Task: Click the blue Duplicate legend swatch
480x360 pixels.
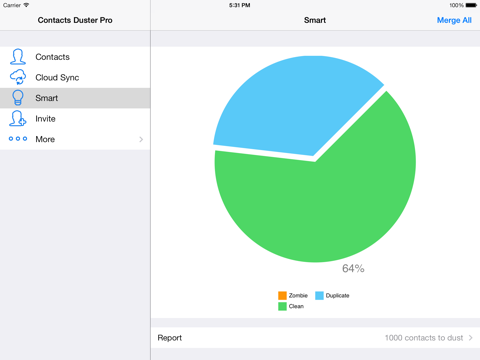Action: point(319,296)
